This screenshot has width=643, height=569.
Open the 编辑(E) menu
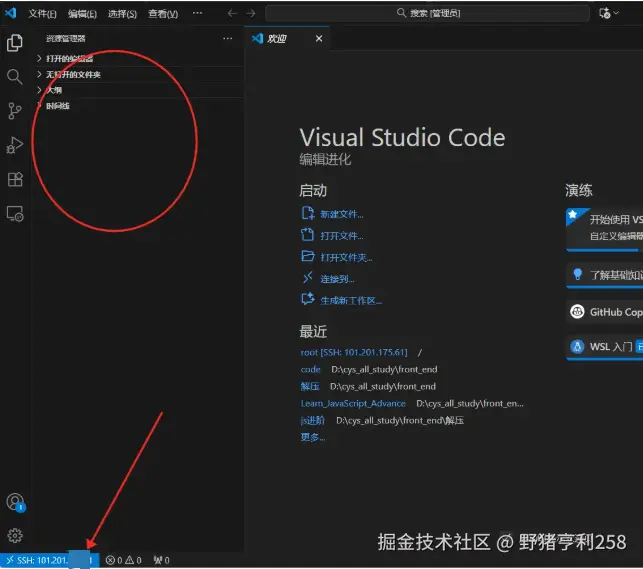click(x=82, y=14)
